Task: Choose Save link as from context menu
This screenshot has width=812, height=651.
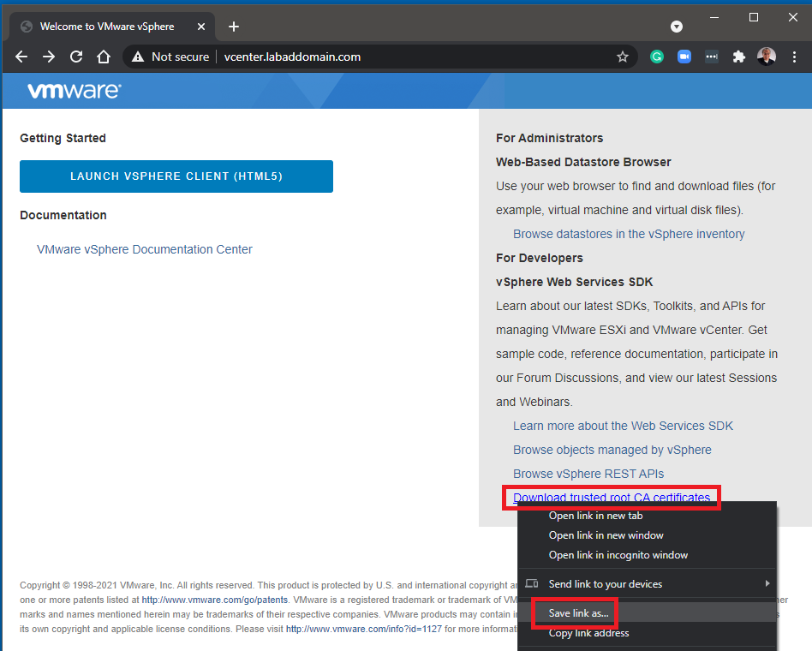Action: click(579, 613)
